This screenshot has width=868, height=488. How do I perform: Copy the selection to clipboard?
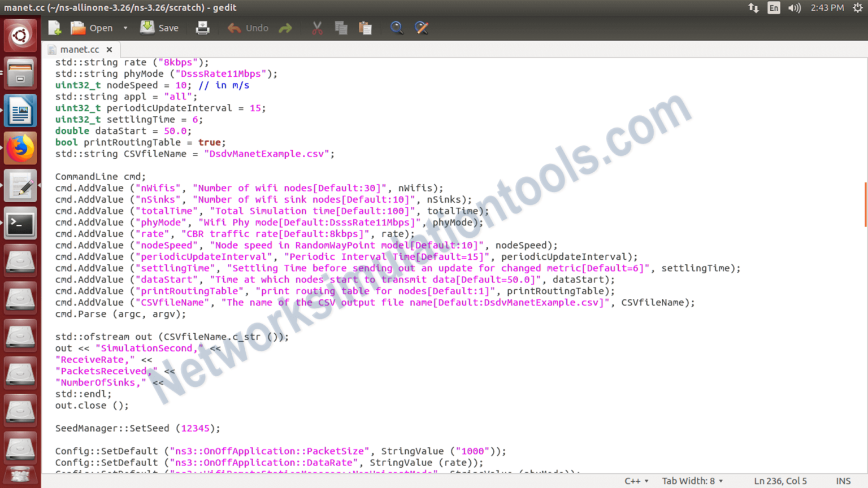point(341,27)
